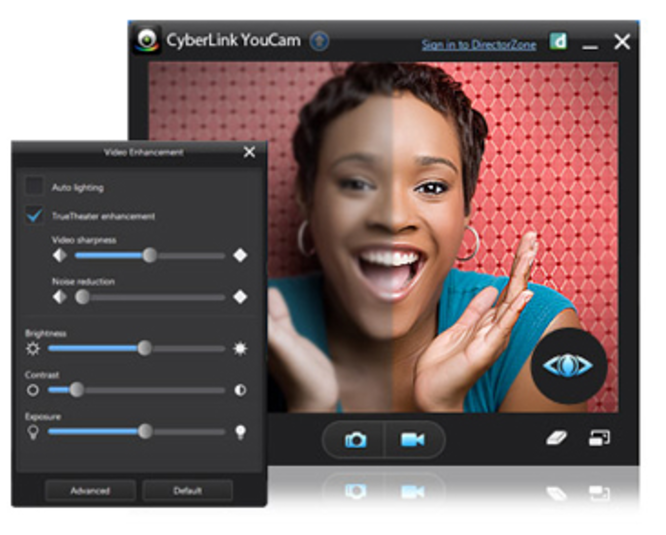This screenshot has height=535, width=666.
Task: Sign in to DirectorZone link
Action: coord(479,45)
